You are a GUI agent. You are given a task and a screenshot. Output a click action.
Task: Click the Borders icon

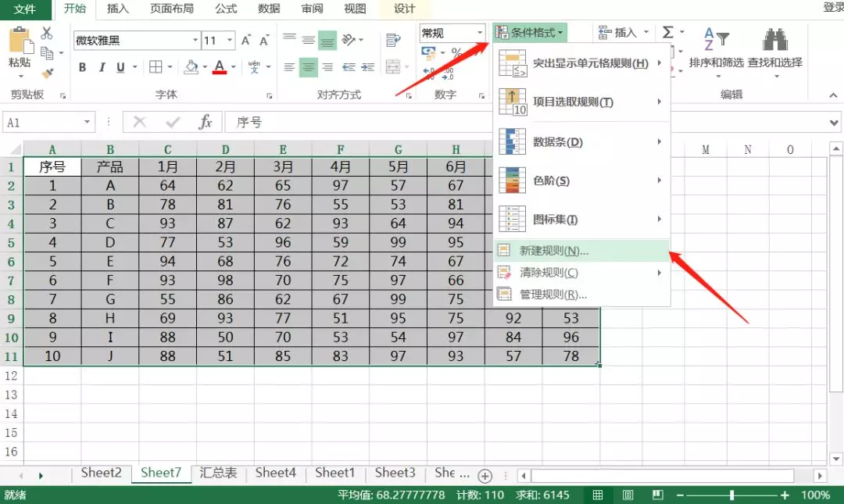pos(156,66)
